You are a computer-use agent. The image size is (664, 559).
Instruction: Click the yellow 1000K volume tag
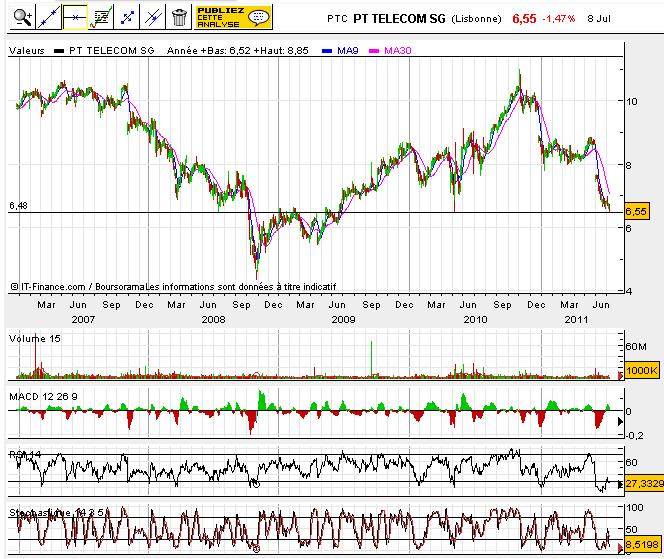[x=642, y=370]
